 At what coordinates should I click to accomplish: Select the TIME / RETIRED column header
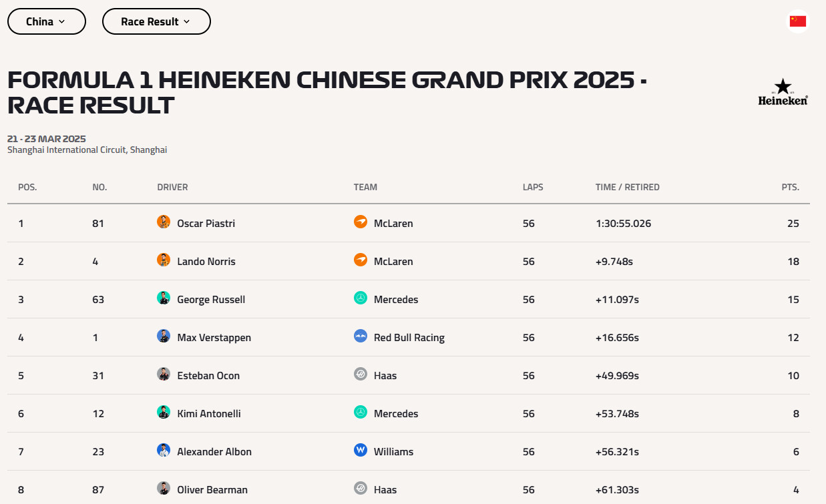point(628,188)
